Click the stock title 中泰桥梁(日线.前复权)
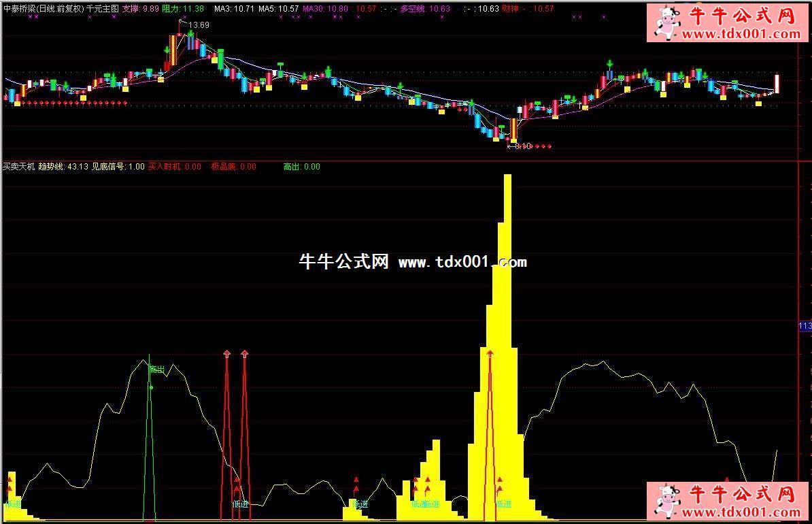The width and height of the screenshot is (812, 524). 44,9
